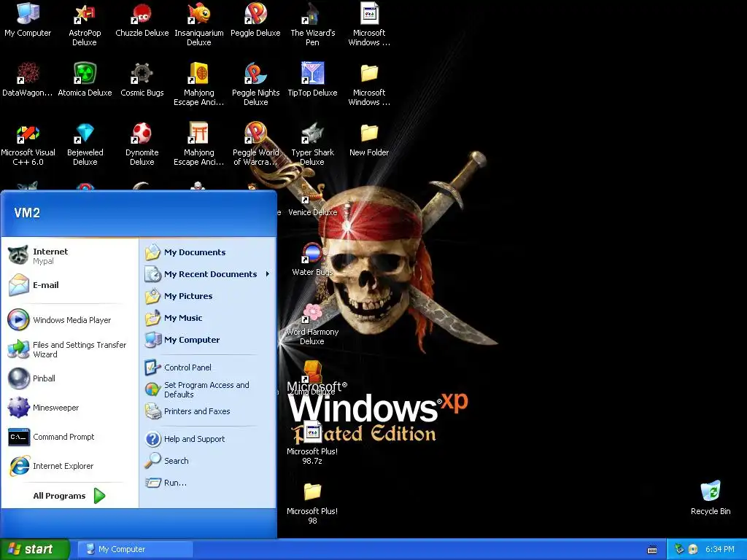Select the TipTop Deluxe cocktail icon
This screenshot has height=560, width=747.
312,74
